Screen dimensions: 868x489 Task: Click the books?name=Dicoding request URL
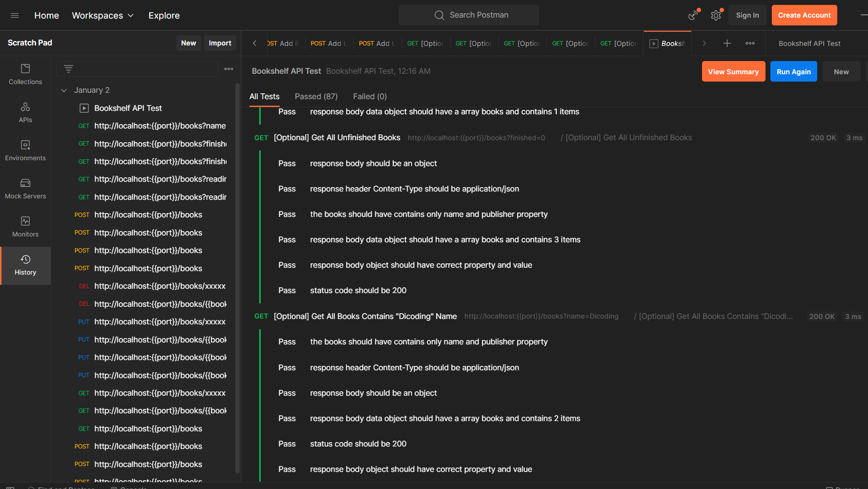pos(541,317)
